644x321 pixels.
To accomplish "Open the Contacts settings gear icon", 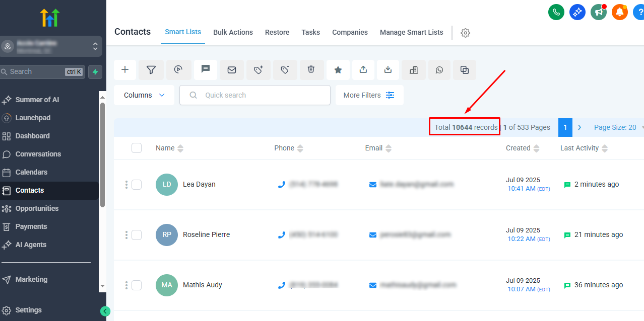I will [466, 33].
